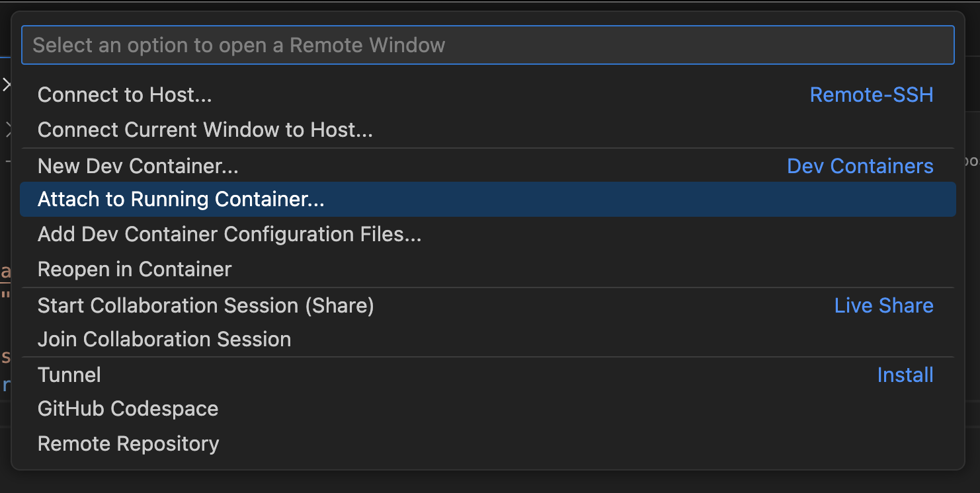The width and height of the screenshot is (980, 493).
Task: Choose Connect Current Window to Host...
Action: (487, 130)
